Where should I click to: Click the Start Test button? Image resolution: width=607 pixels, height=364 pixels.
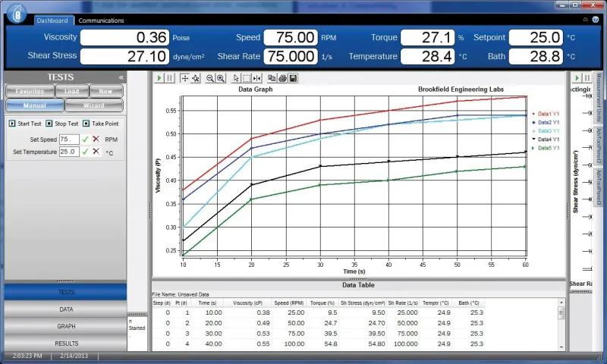click(24, 123)
